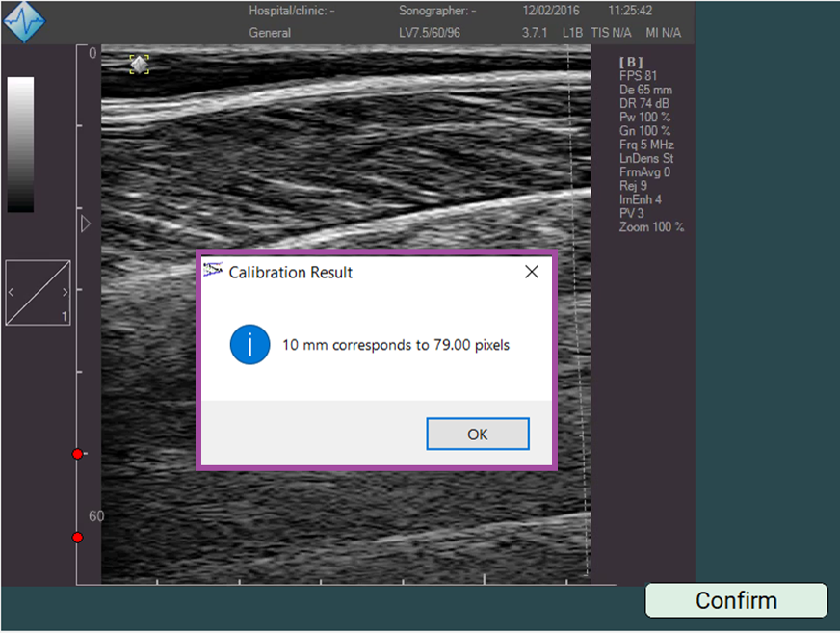The width and height of the screenshot is (840, 633).
Task: Select the Zoom 100 % parameter
Action: (x=651, y=227)
